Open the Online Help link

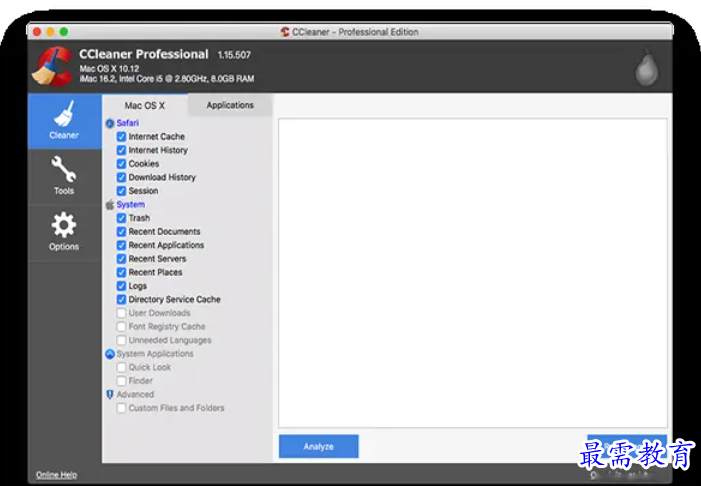point(56,475)
